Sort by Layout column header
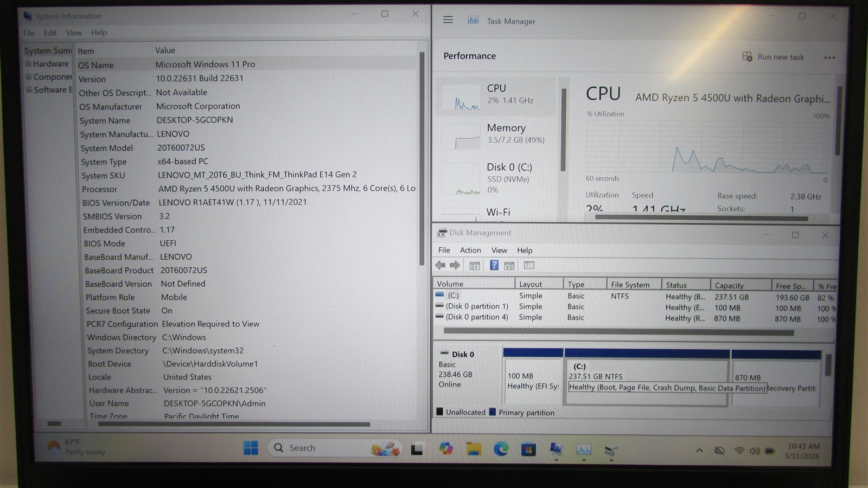The height and width of the screenshot is (488, 868). [539, 284]
